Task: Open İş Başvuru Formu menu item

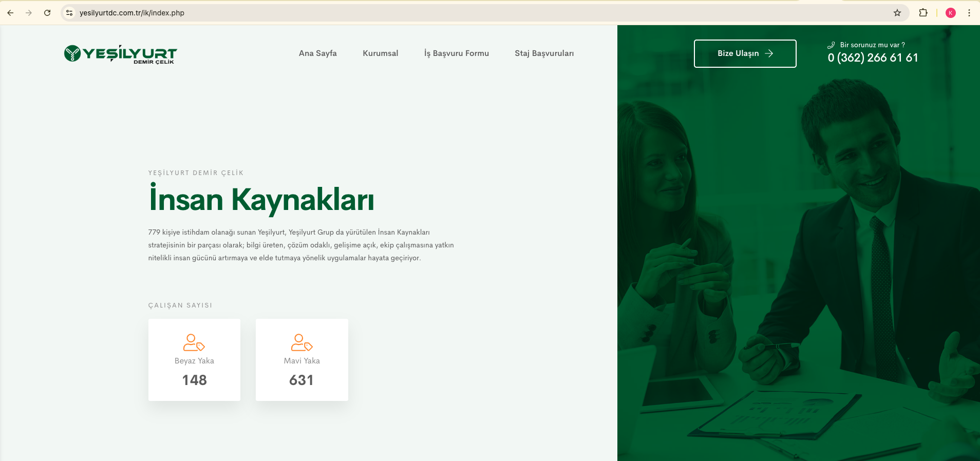Action: point(457,53)
